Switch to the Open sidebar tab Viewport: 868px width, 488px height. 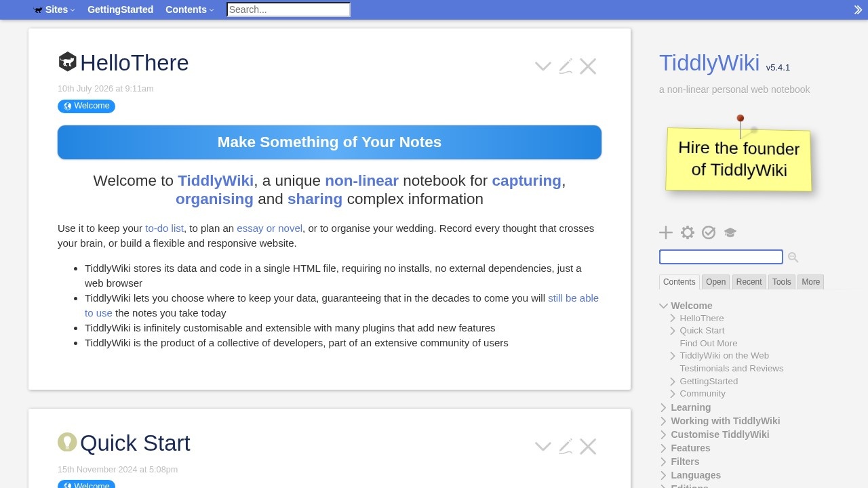tap(715, 282)
